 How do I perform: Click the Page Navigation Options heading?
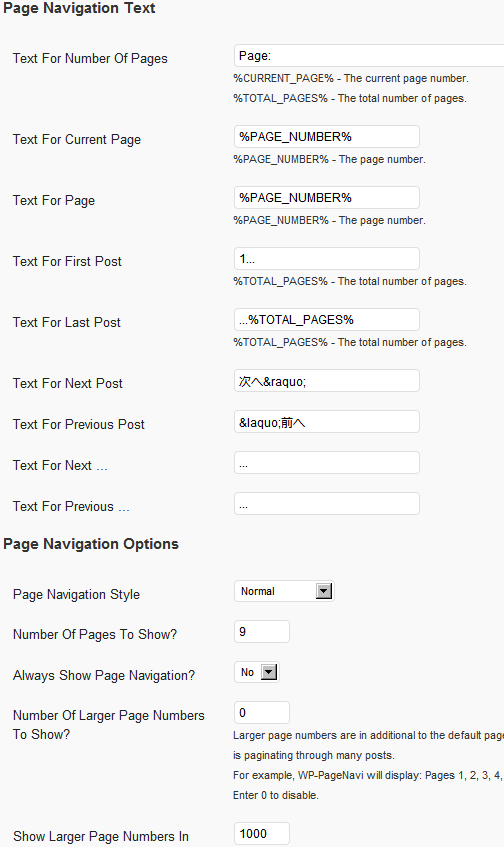point(91,544)
